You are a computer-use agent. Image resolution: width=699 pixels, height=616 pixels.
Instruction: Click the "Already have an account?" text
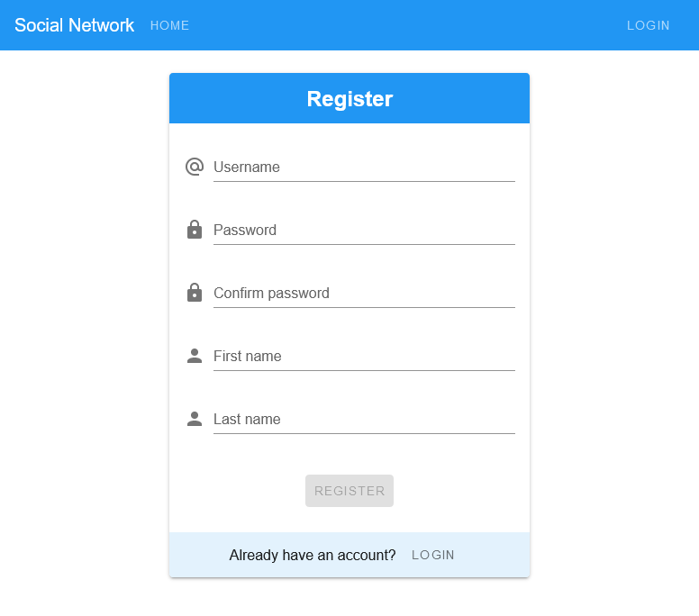(x=313, y=555)
